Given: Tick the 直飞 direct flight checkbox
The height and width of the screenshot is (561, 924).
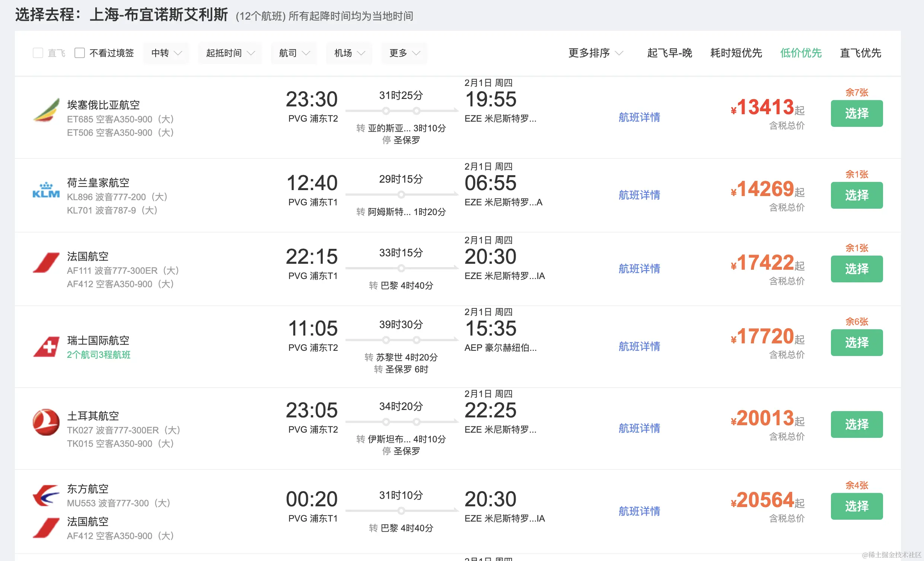Looking at the screenshot, I should [38, 53].
